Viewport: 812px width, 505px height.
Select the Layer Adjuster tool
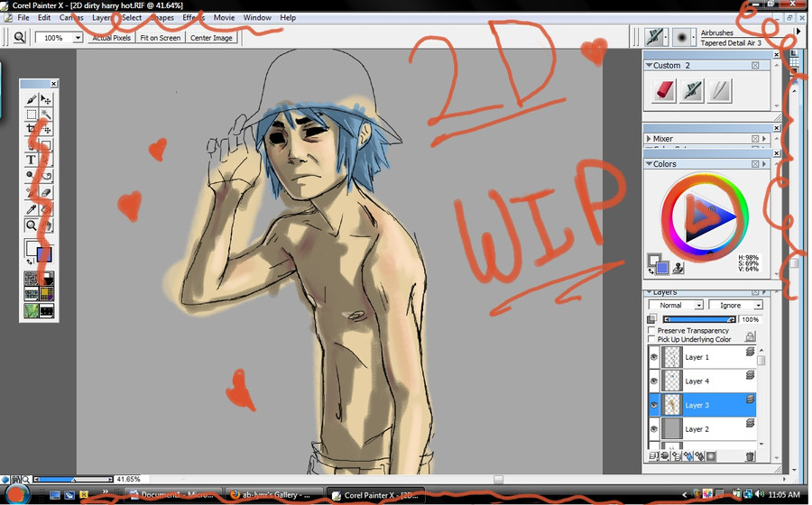click(46, 99)
